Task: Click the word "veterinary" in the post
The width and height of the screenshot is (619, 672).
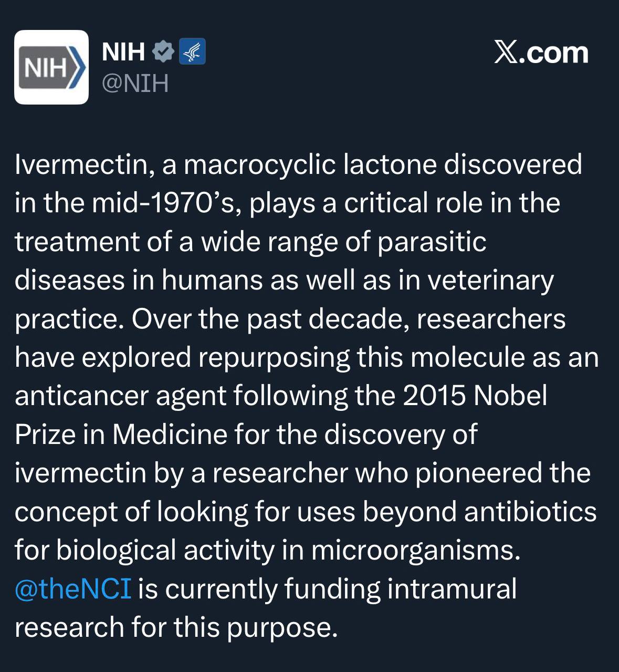Action: pos(490,280)
